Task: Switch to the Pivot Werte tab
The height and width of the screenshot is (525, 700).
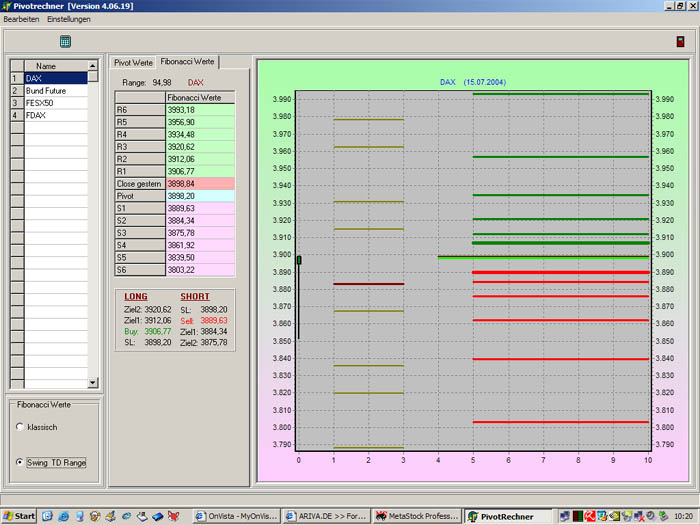Action: pos(133,62)
